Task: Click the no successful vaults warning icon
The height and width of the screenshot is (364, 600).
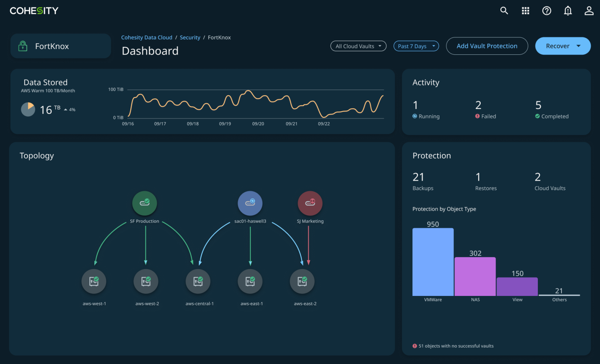Action: click(x=415, y=346)
